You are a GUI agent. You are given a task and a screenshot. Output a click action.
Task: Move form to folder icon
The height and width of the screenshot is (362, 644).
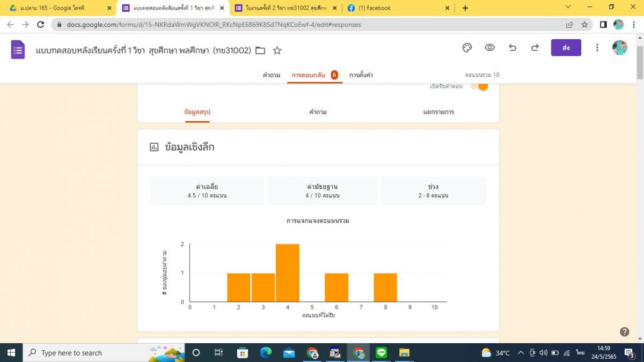(260, 50)
